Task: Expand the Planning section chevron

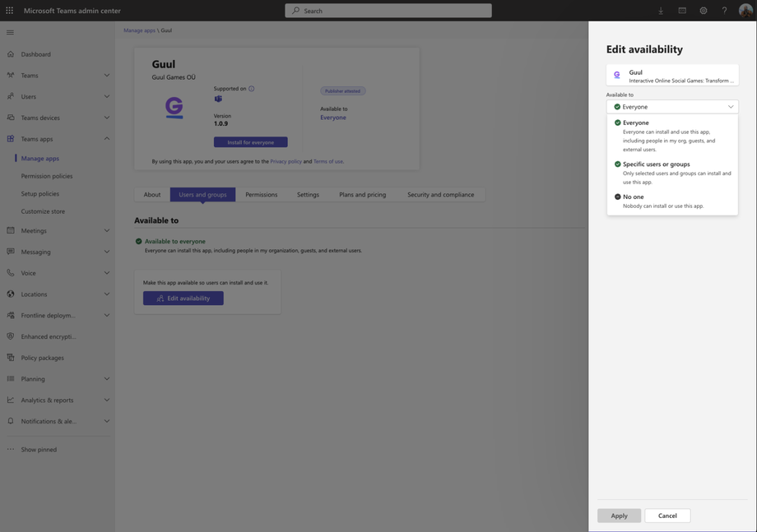Action: point(107,378)
